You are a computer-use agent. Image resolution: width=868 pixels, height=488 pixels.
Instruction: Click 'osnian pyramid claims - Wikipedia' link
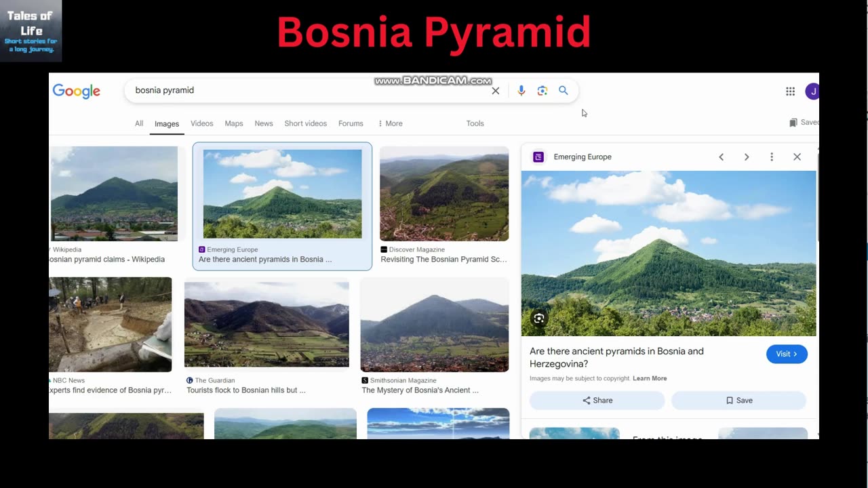107,260
